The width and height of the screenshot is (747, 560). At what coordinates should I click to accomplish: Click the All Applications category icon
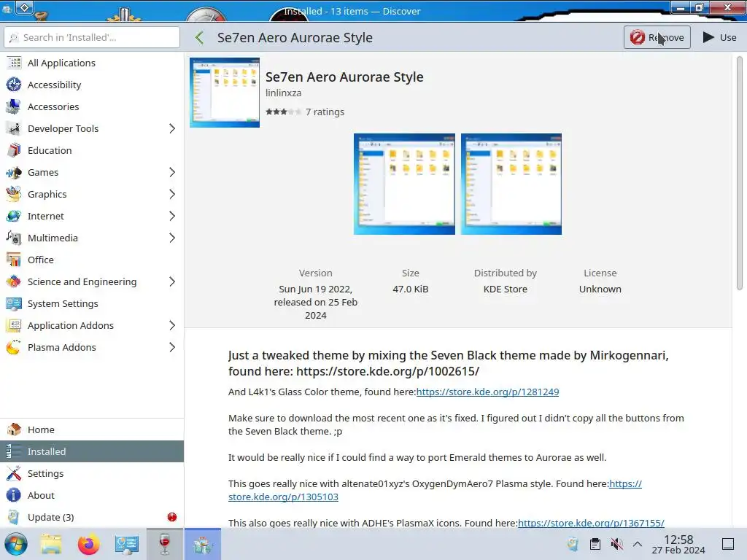pyautogui.click(x=14, y=63)
